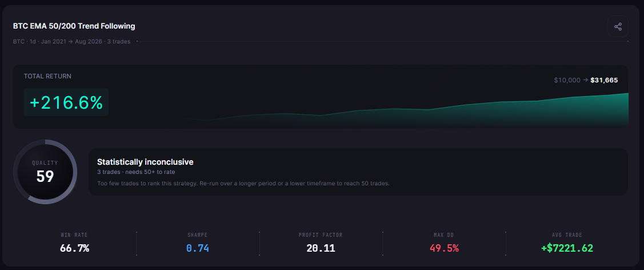The width and height of the screenshot is (644, 270).
Task: Select the Statistically inconclusive heading
Action: (x=145, y=162)
